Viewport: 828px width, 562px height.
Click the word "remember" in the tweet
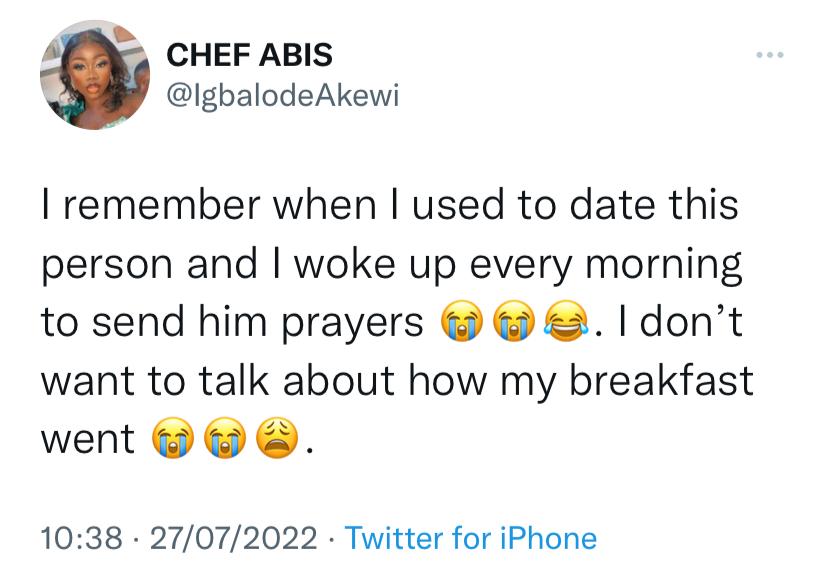pos(162,205)
